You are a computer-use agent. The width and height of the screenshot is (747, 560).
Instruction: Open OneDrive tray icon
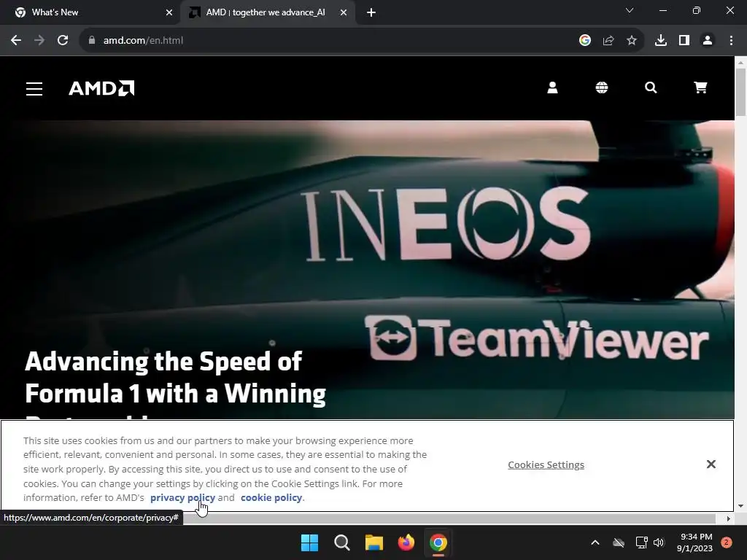[619, 542]
